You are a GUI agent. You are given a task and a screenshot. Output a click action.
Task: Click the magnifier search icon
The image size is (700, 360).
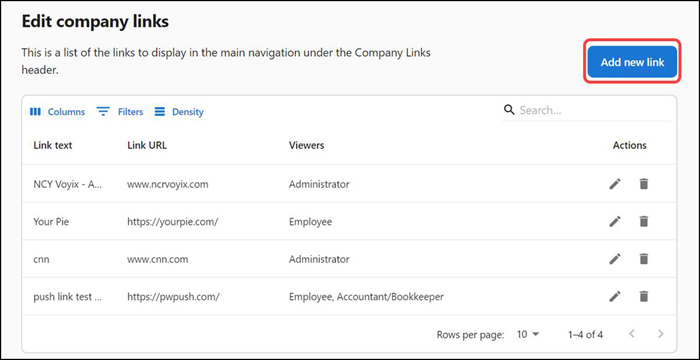(x=509, y=110)
